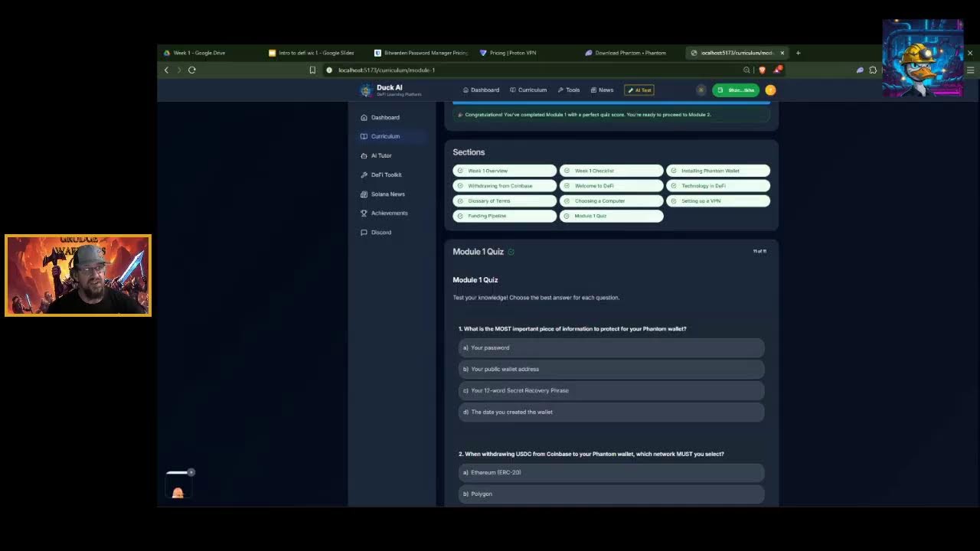The image size is (980, 551).
Task: Click the Brave shields lion icon
Action: [762, 70]
